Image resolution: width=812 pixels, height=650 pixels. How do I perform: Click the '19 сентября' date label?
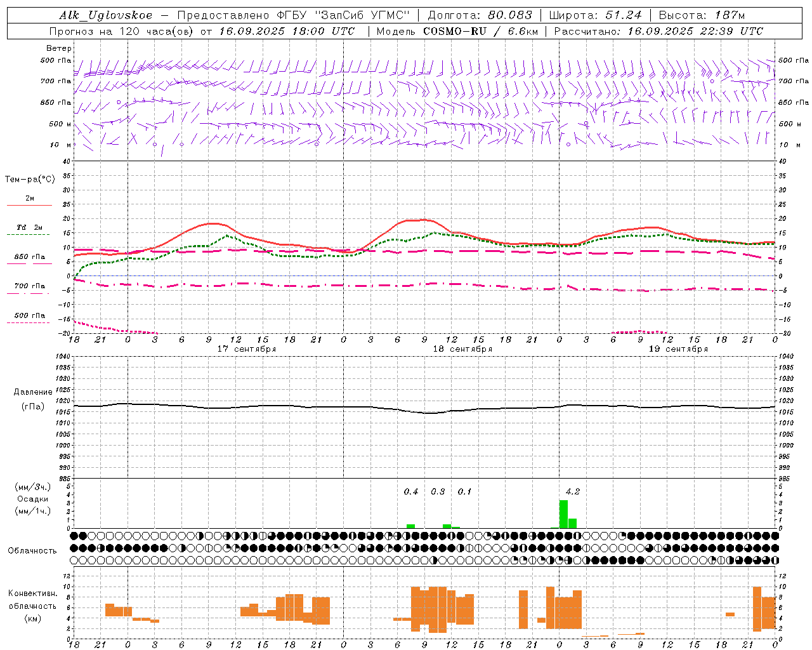(678, 349)
